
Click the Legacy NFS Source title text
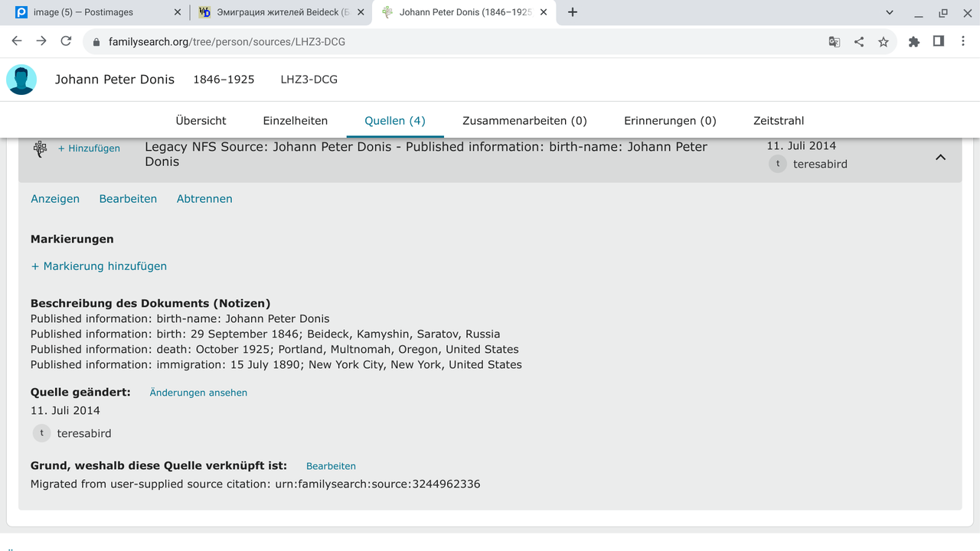tap(426, 154)
